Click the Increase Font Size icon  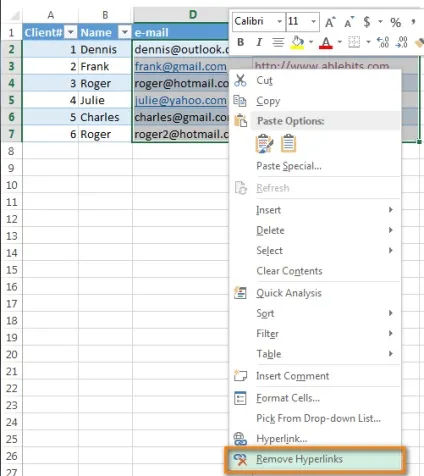click(x=330, y=22)
